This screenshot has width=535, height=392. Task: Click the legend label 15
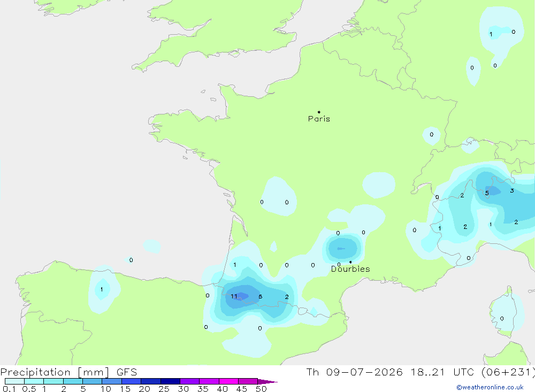coord(125,389)
